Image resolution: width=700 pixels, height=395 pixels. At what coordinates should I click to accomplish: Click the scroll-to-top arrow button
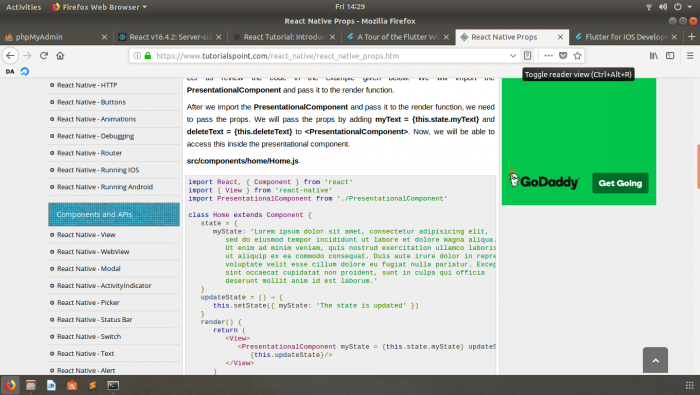(655, 360)
